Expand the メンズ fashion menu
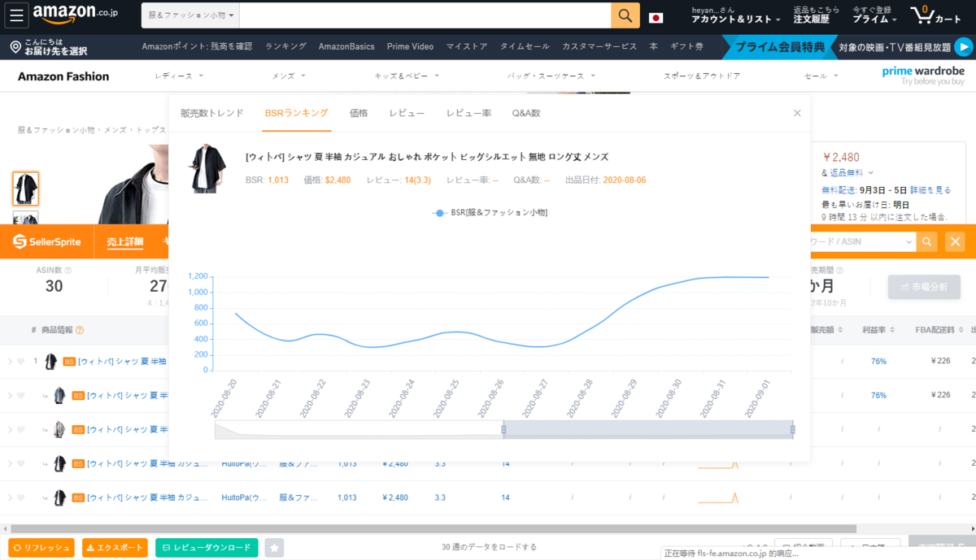Screen dimensions: 976x560 click(289, 76)
